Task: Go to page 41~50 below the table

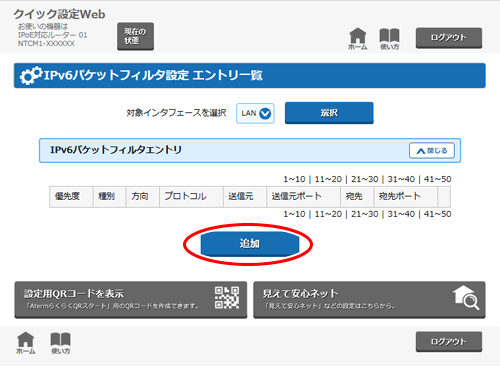Action: pos(437,214)
